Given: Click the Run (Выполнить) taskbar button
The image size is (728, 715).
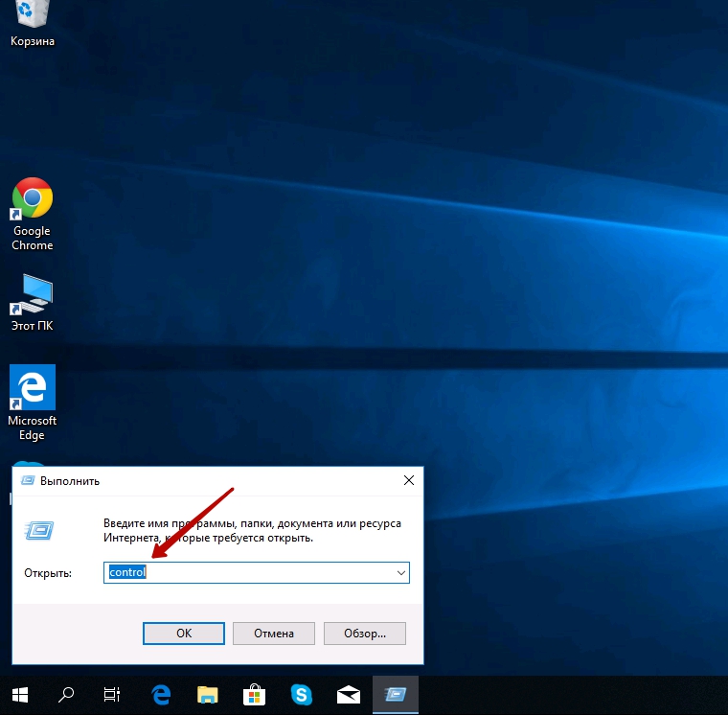Looking at the screenshot, I should (396, 695).
